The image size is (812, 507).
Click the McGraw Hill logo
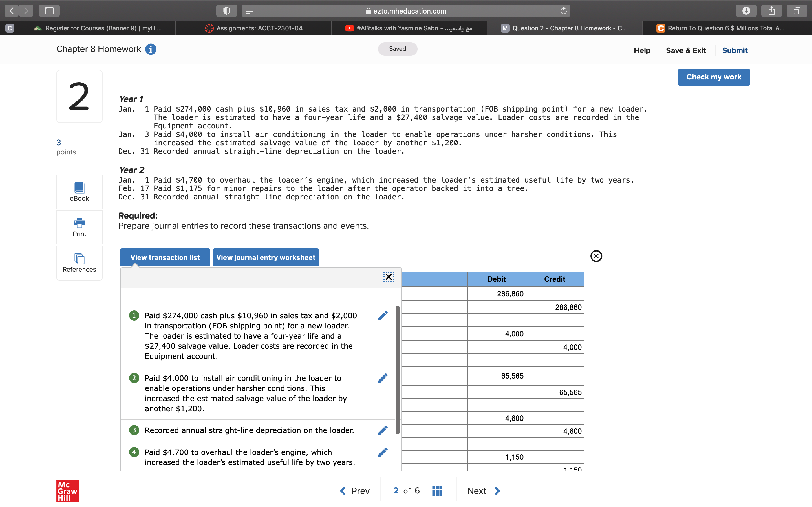tap(67, 491)
